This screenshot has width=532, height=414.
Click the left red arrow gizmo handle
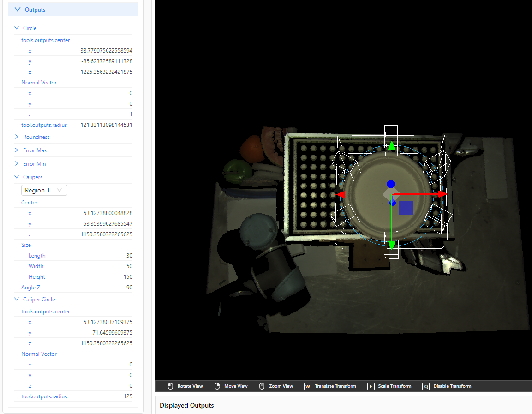341,194
